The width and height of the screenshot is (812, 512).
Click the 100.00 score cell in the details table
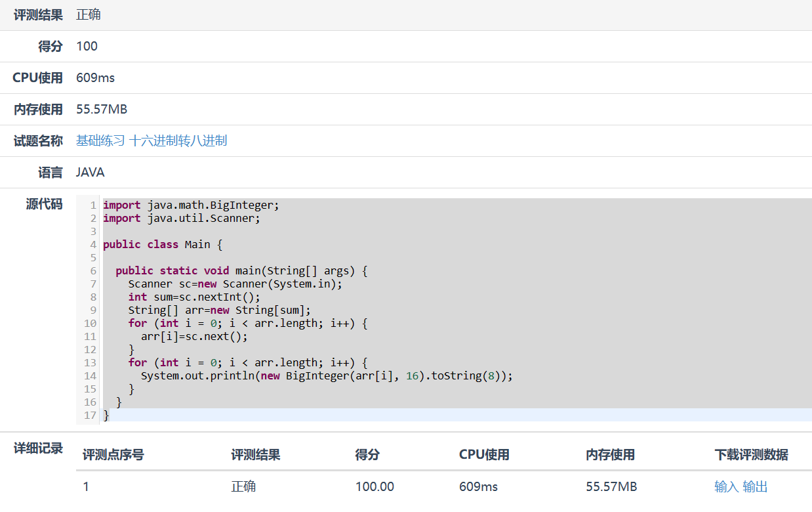(x=375, y=486)
